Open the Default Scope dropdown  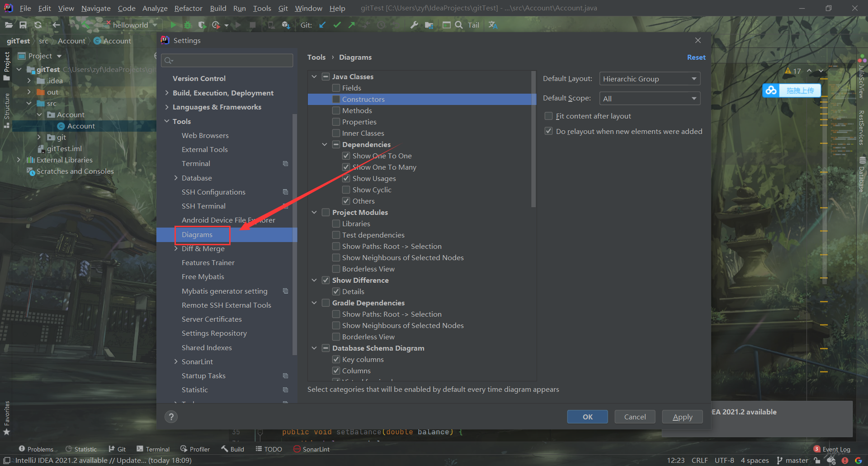tap(650, 99)
